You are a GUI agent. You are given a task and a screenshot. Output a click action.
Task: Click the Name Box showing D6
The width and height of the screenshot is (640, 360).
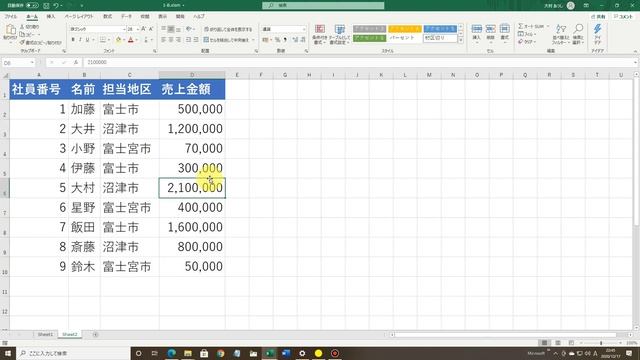click(x=19, y=62)
